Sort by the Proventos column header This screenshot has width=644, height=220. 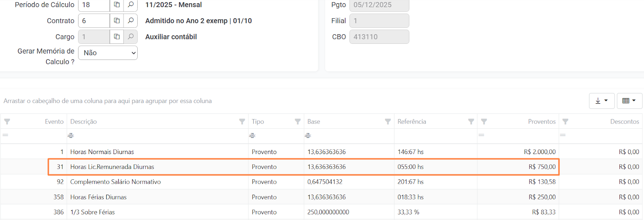(541, 121)
